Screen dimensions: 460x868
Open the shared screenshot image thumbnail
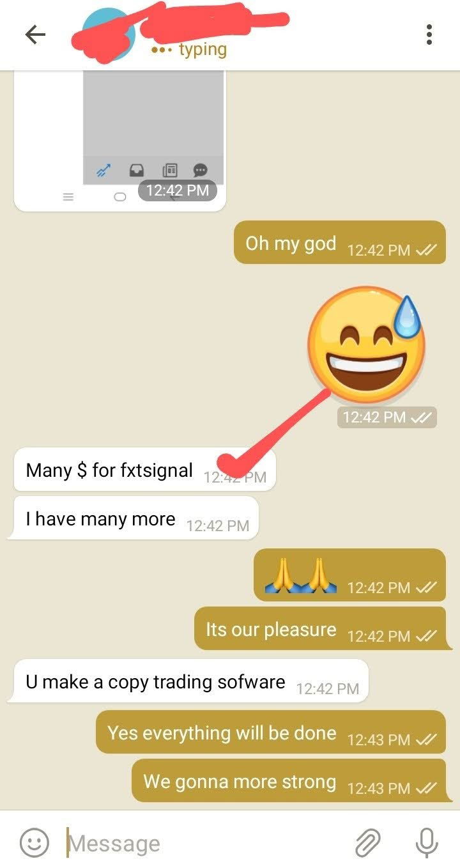[120, 141]
